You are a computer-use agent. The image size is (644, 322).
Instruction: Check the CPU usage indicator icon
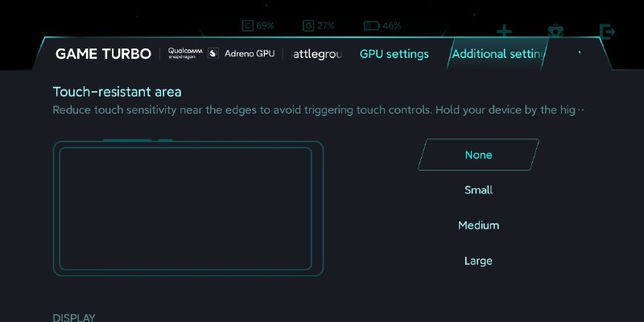coord(247,26)
